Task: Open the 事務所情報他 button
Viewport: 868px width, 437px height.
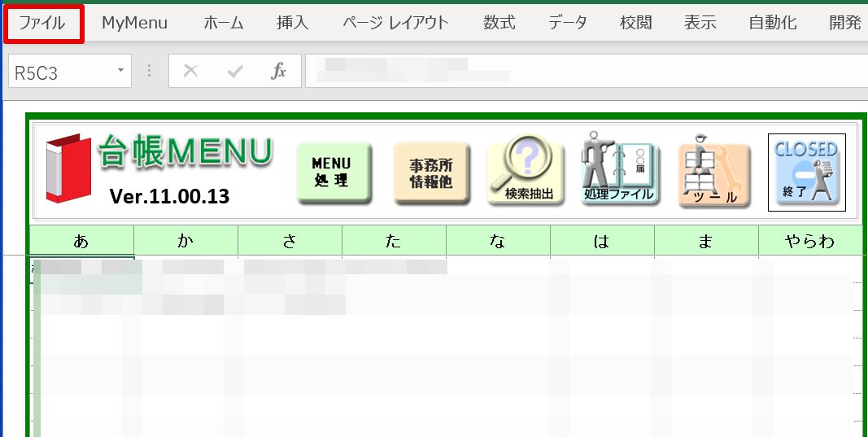Action: coord(431,173)
